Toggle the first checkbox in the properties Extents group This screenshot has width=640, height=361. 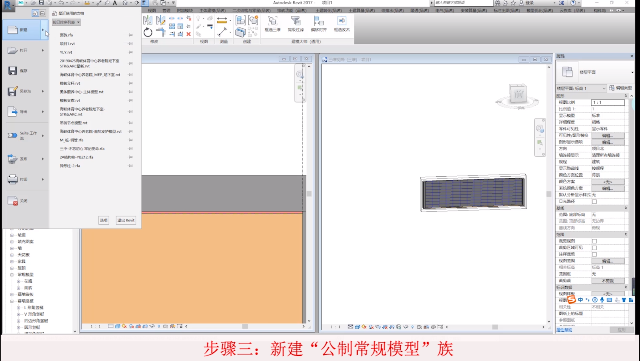(x=594, y=241)
